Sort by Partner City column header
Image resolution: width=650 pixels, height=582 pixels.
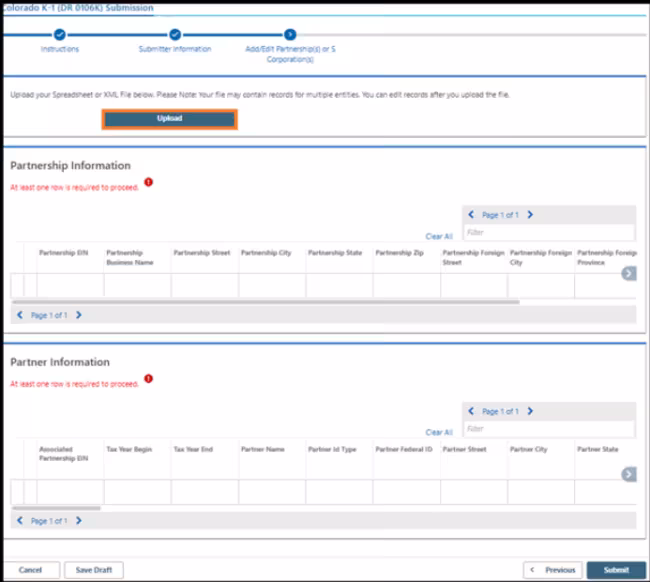pyautogui.click(x=529, y=449)
